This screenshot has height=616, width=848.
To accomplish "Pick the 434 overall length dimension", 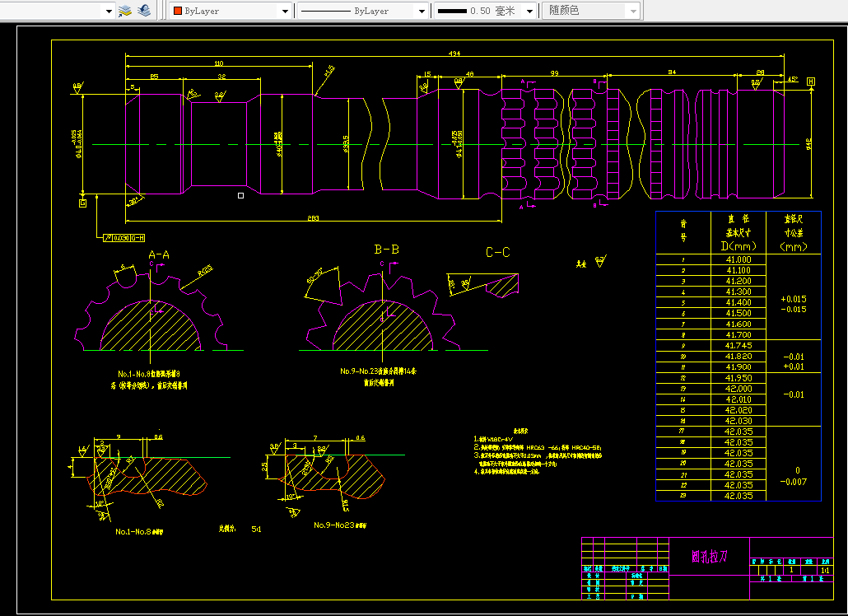I will [454, 54].
